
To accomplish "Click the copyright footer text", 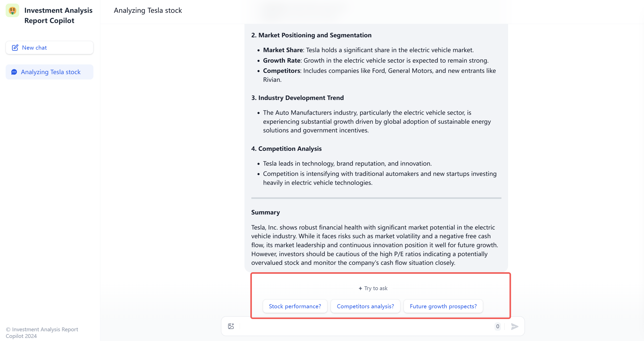I will tap(42, 333).
